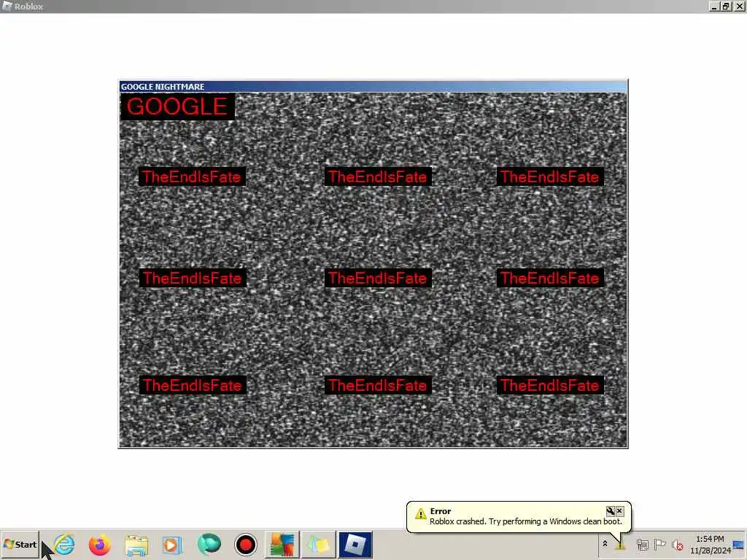Open the sticky notes taskbar icon
Image resolution: width=747 pixels, height=560 pixels.
tap(318, 544)
